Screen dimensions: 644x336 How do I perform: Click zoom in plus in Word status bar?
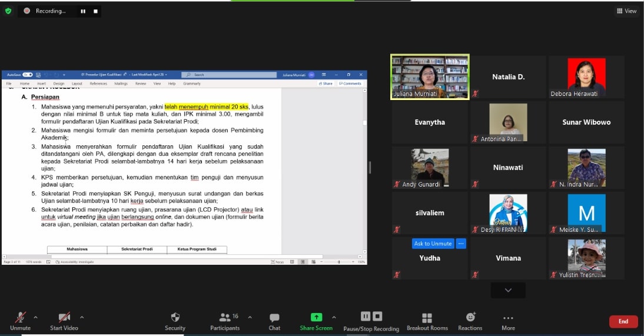(353, 262)
